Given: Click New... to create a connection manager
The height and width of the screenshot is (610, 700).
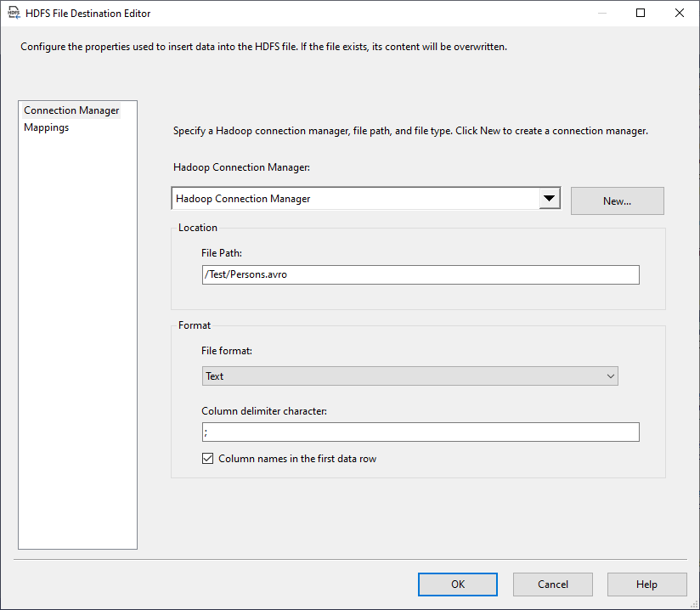Looking at the screenshot, I should (618, 201).
